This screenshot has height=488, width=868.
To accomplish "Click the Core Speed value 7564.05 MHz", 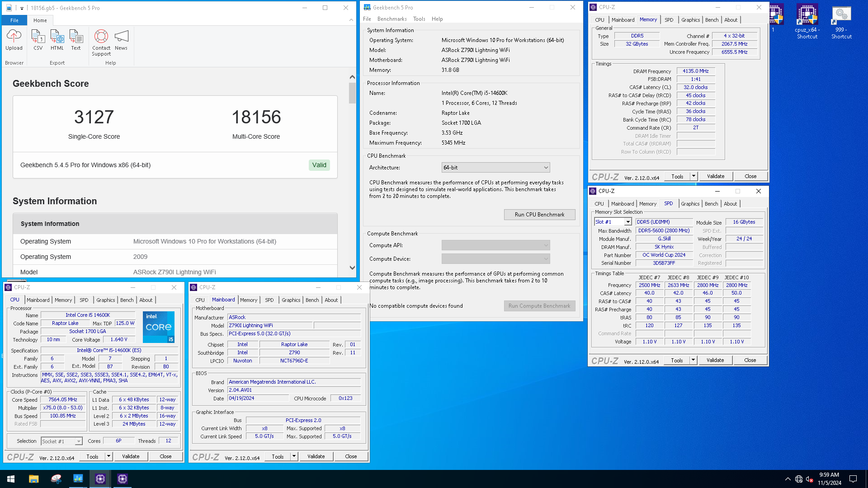I will coord(63,399).
